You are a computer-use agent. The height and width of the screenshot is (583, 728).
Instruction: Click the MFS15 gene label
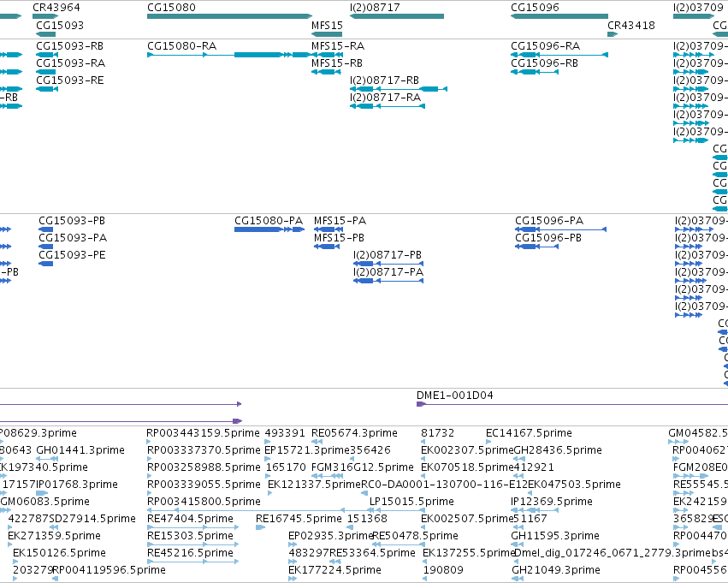tap(327, 25)
